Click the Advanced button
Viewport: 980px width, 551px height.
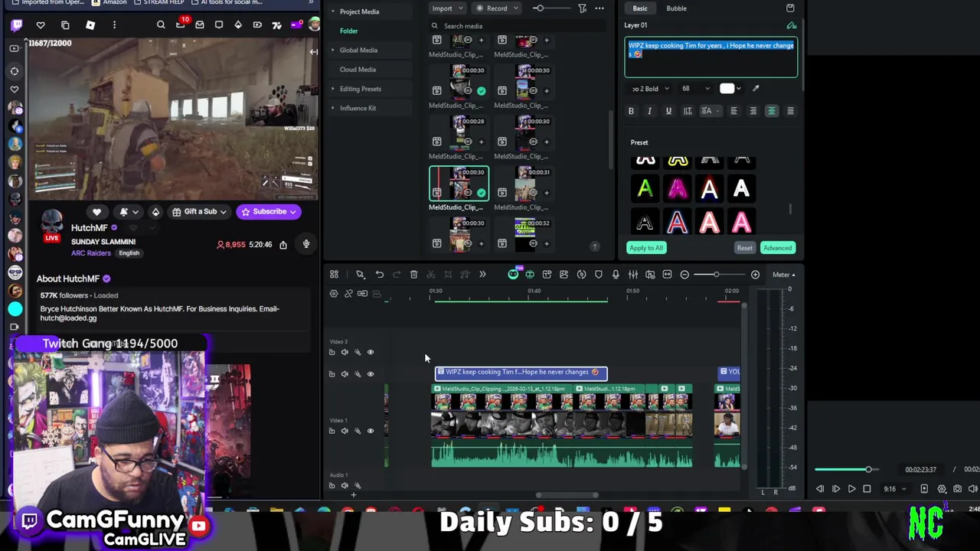777,248
